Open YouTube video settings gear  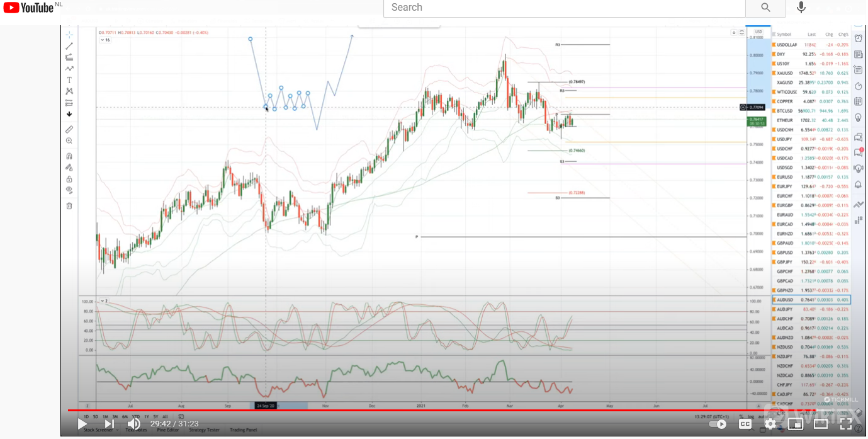coord(770,424)
